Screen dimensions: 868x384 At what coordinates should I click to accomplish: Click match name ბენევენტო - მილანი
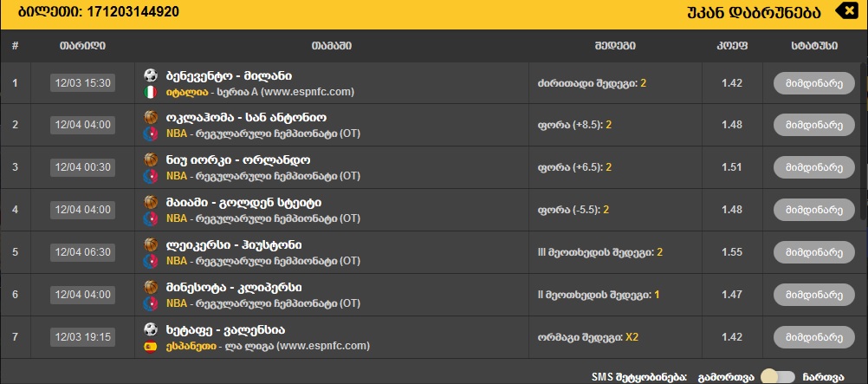point(230,76)
